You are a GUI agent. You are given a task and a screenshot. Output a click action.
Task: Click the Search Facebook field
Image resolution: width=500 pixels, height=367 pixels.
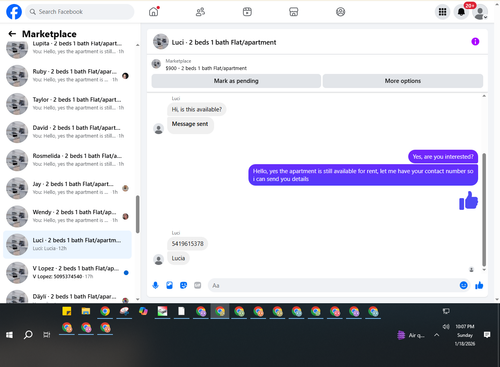coord(80,12)
